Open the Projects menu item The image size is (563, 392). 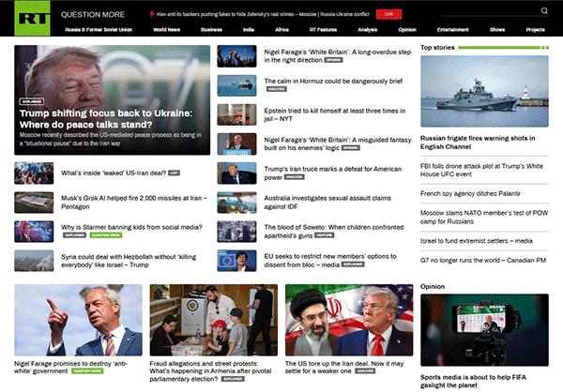(x=536, y=30)
